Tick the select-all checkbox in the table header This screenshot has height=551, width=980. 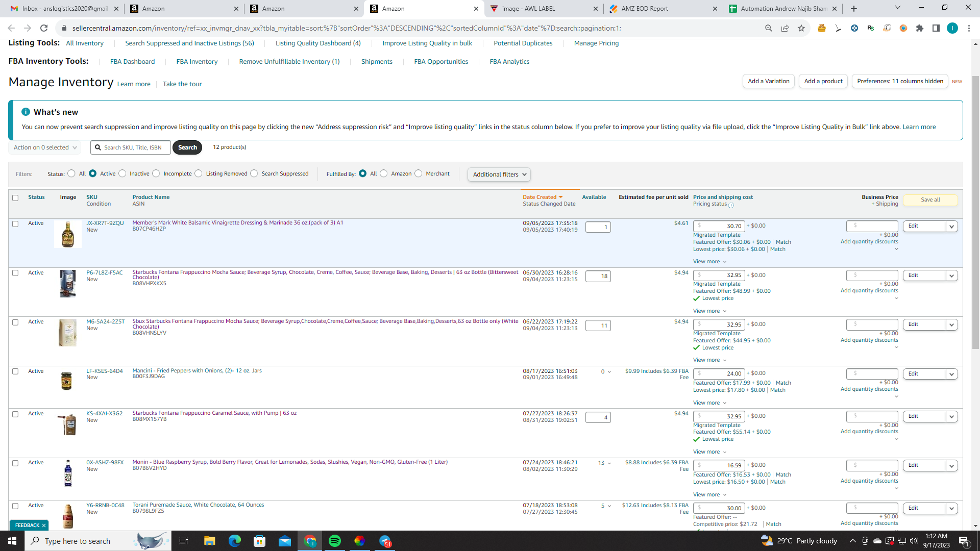[x=15, y=198]
